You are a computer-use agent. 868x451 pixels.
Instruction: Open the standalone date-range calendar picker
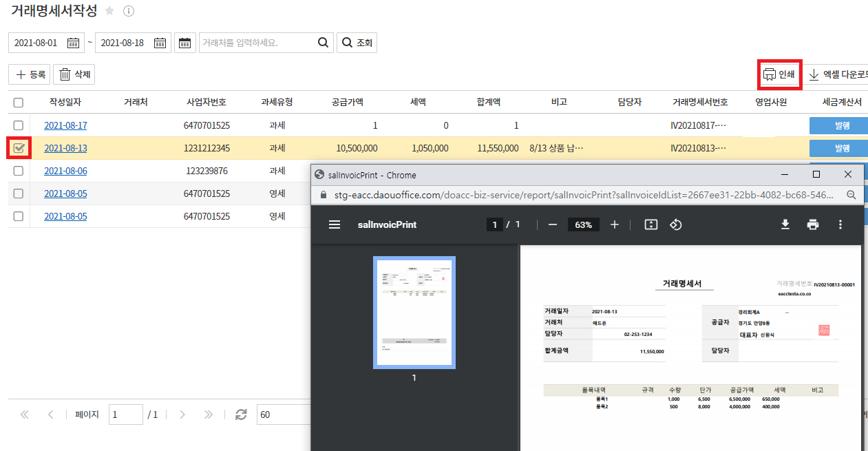coord(184,42)
